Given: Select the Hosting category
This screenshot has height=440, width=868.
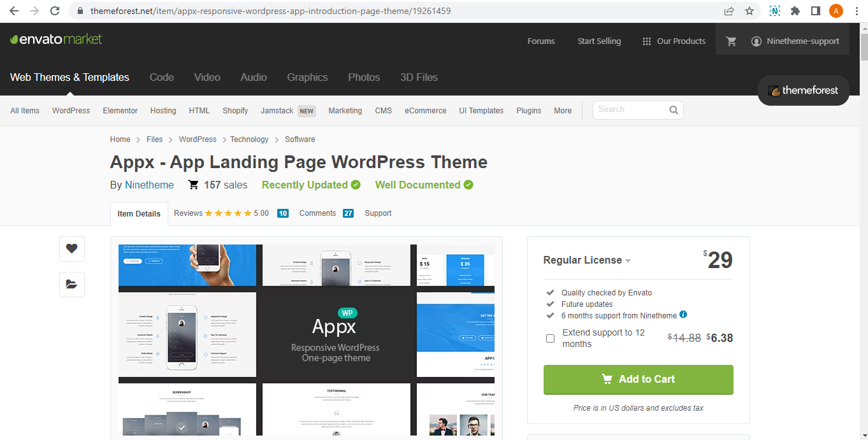Looking at the screenshot, I should [x=163, y=111].
